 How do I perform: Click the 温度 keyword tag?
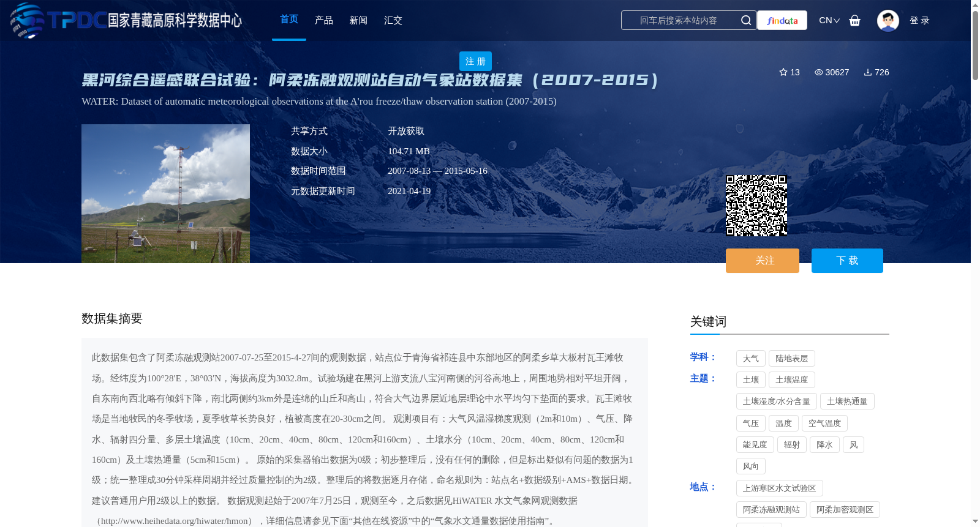click(783, 424)
